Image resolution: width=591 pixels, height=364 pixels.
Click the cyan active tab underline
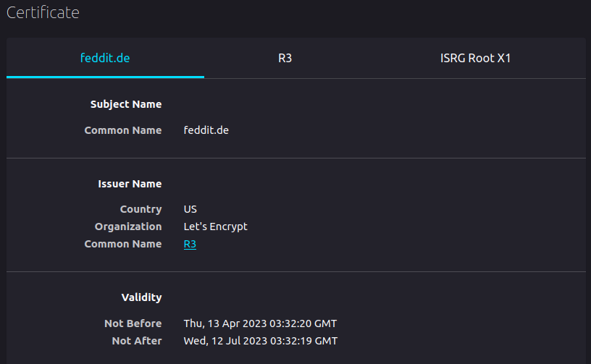105,77
